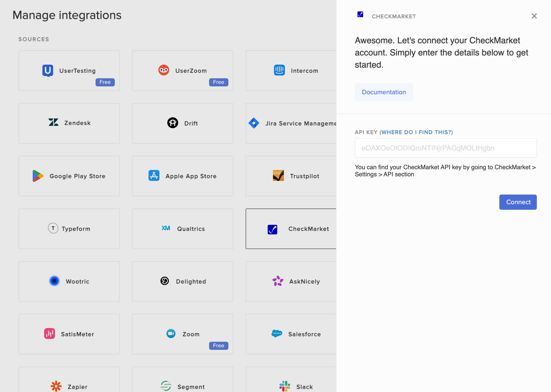Click the CheckMarket checkmark icon in grid

point(272,230)
